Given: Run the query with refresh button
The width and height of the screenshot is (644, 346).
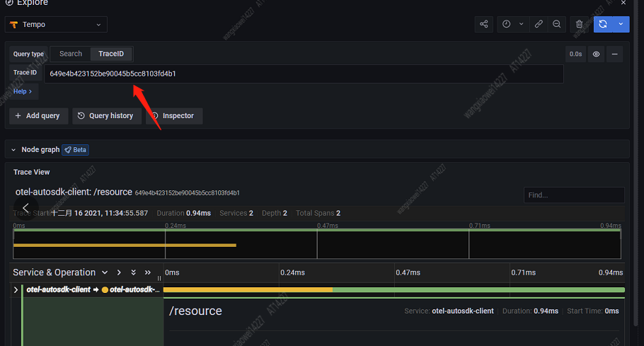Looking at the screenshot, I should (603, 24).
